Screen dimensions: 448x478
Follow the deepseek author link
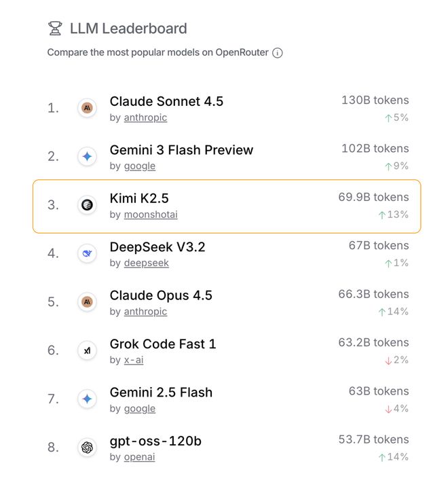tap(146, 263)
